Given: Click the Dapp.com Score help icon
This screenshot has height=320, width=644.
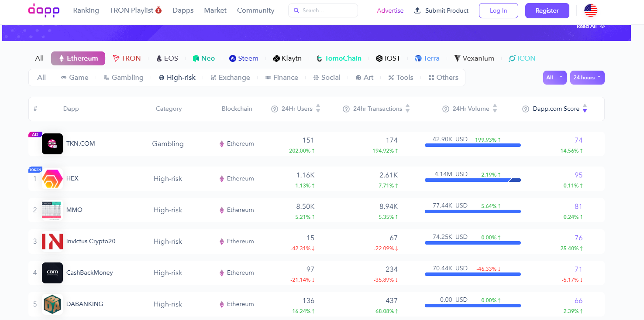Looking at the screenshot, I should point(526,109).
